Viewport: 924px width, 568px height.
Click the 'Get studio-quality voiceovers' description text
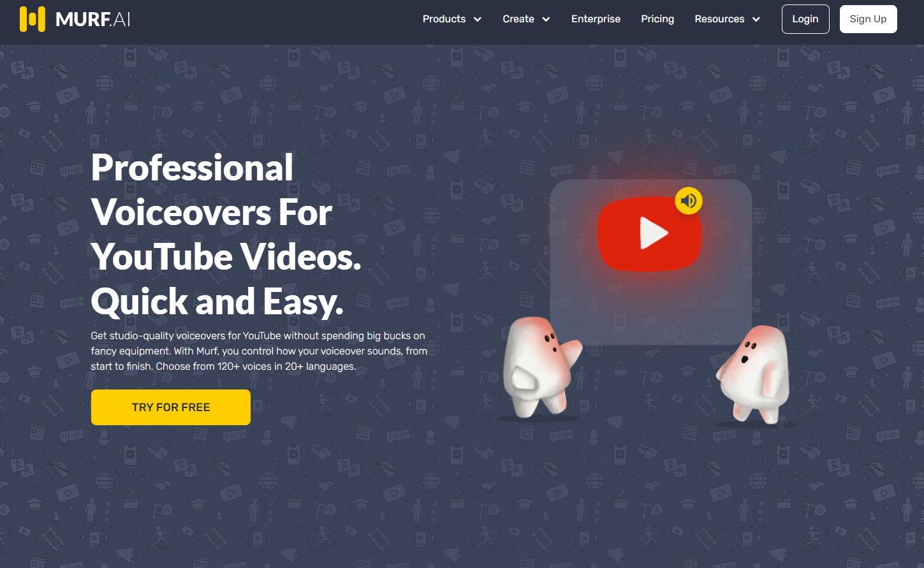pos(259,351)
